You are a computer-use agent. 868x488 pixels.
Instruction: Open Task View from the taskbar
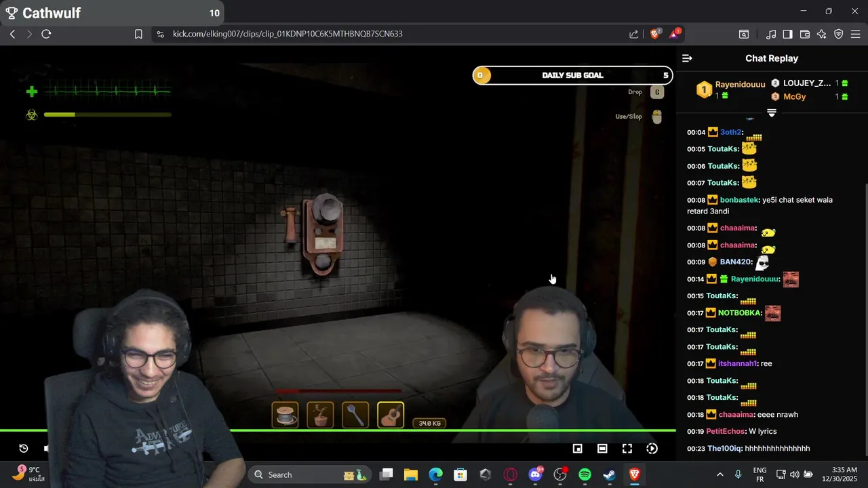coord(386,474)
